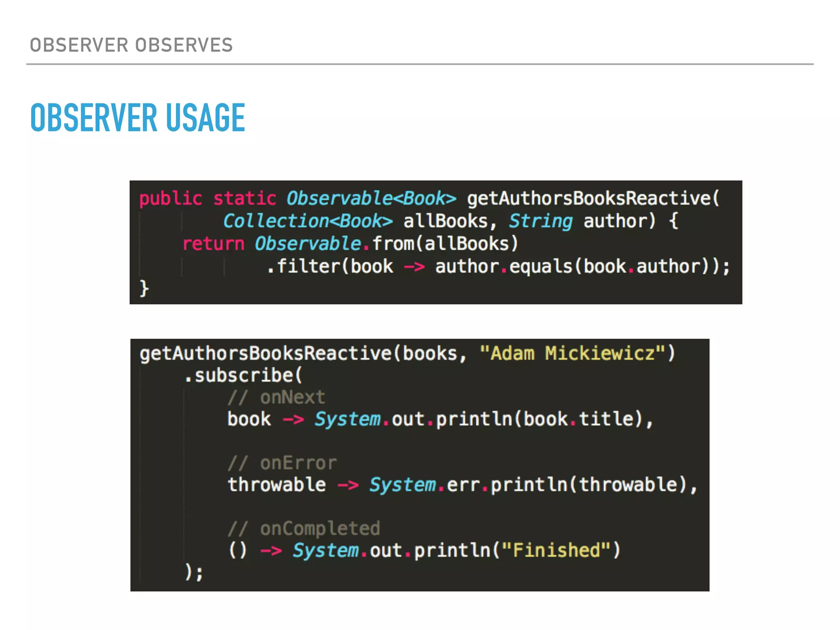Click the 'throwable' lambda parameter
The width and height of the screenshot is (840, 630).
click(277, 485)
